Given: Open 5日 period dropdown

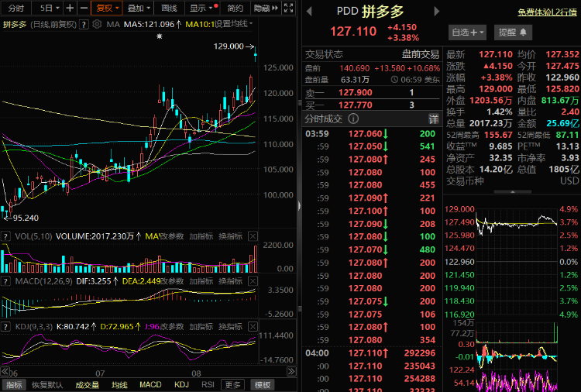Looking at the screenshot, I should click(49, 8).
